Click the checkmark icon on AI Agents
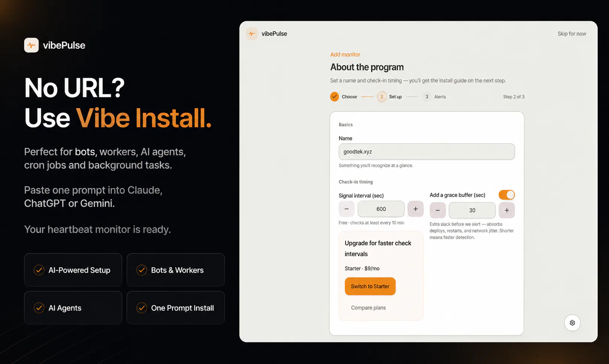Screen dimensions: 609x364 [x=39, y=308]
